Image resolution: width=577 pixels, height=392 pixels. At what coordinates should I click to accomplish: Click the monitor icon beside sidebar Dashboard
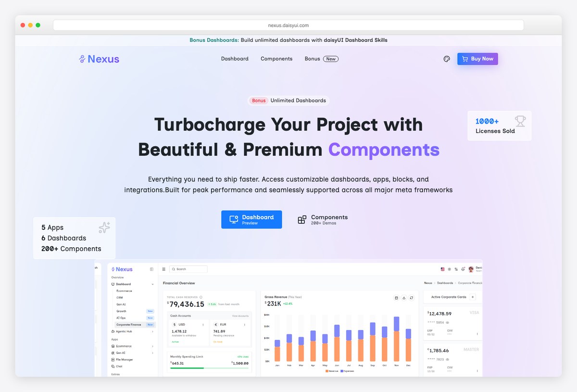pos(113,284)
